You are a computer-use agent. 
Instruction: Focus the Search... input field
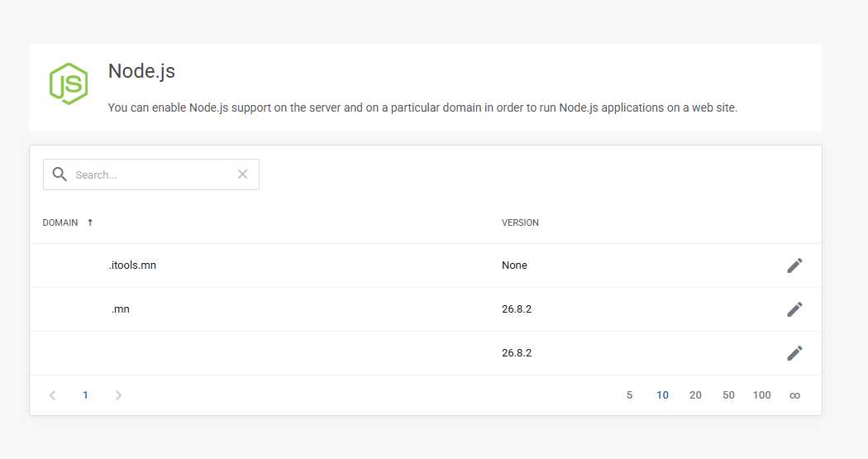pyautogui.click(x=151, y=175)
